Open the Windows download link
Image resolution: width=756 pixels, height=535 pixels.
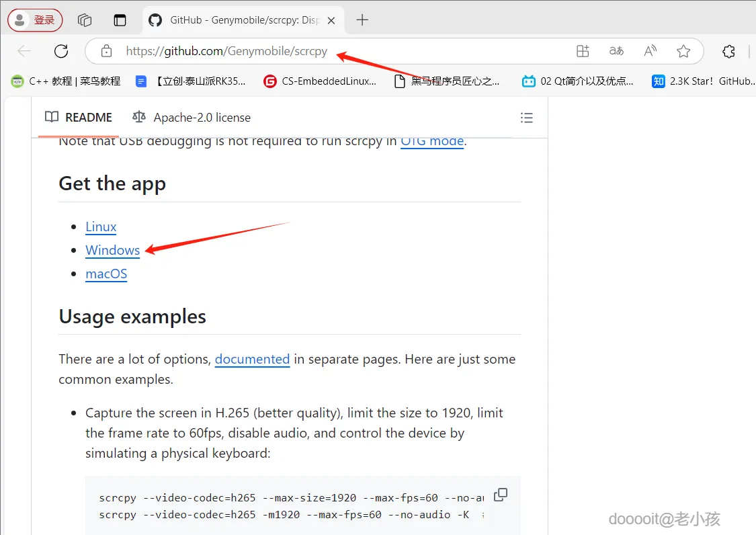coord(112,250)
